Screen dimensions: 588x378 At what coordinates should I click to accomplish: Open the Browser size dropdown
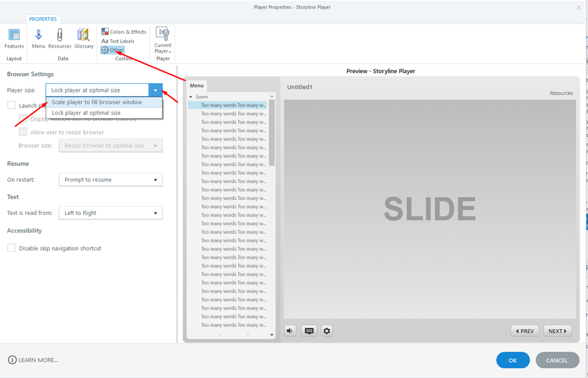(110, 146)
